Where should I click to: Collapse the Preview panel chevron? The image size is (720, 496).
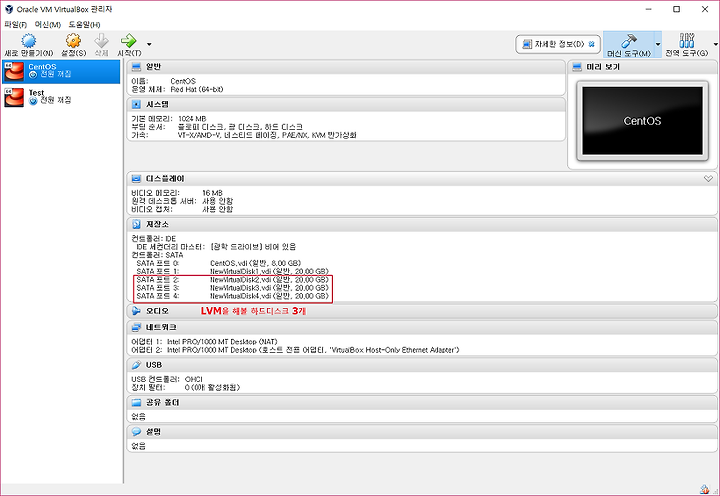click(x=708, y=179)
